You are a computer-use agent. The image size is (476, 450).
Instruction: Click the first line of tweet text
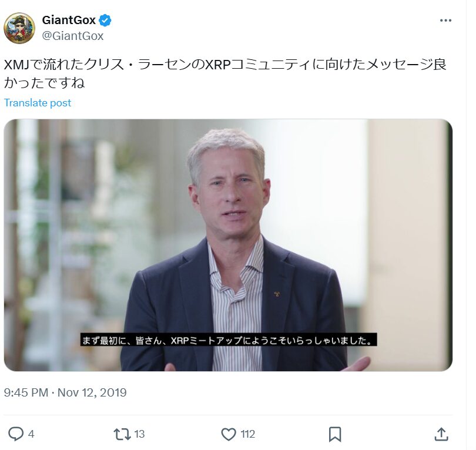pyautogui.click(x=225, y=65)
